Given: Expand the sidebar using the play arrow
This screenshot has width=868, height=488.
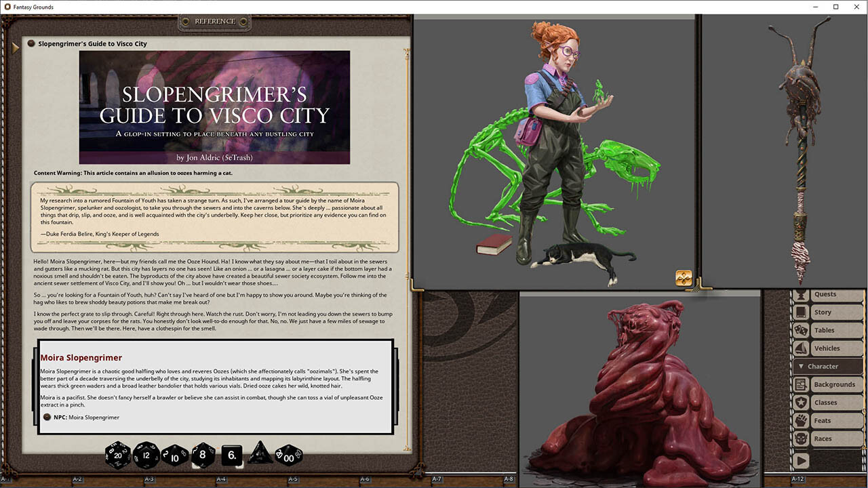Looking at the screenshot, I should (x=801, y=461).
